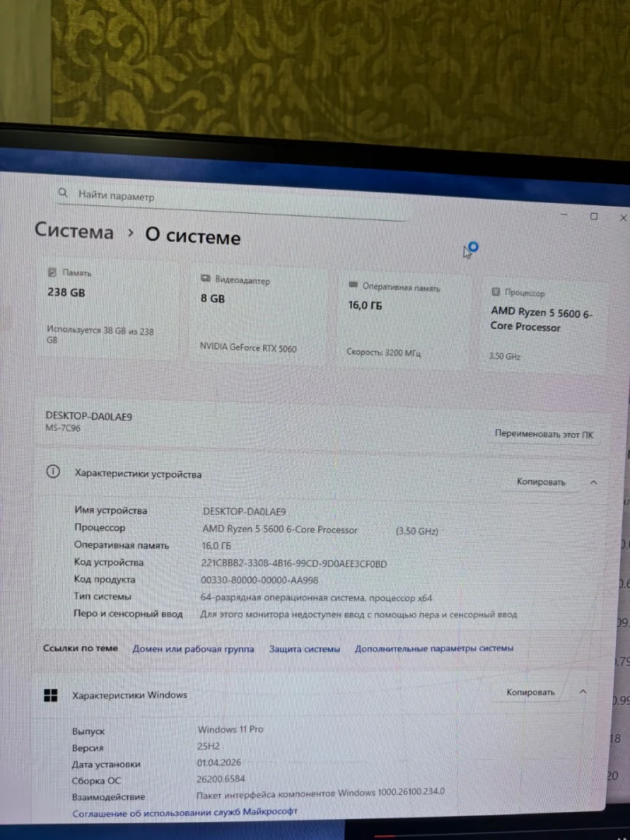Click the 'О системе' breadcrumb title
Viewport: 630px width, 840px height.
193,236
